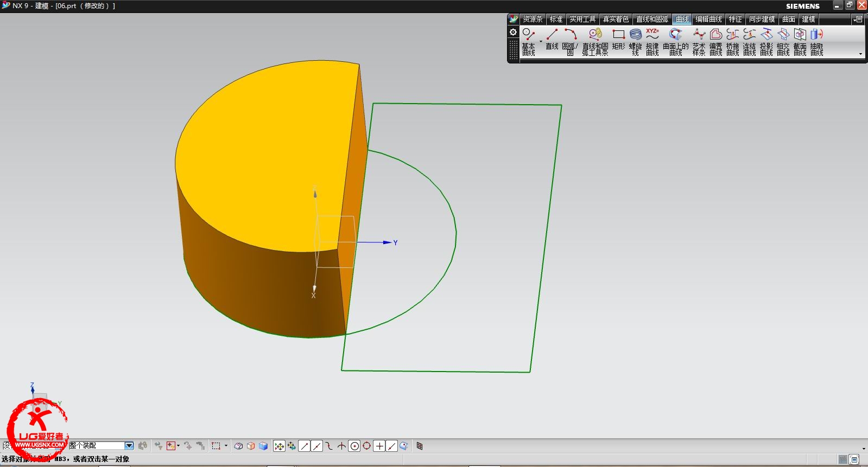Click the red-square selection filter icon
The height and width of the screenshot is (467, 868).
pos(171,446)
